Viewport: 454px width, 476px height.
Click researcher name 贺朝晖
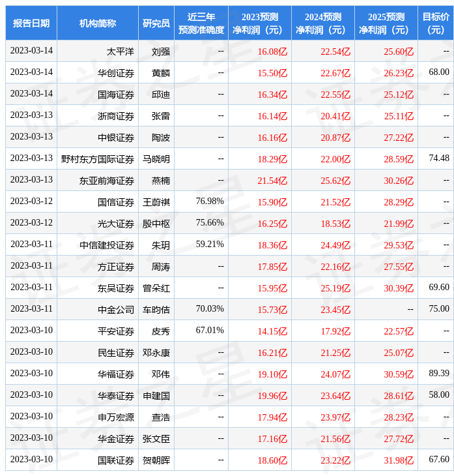156,461
